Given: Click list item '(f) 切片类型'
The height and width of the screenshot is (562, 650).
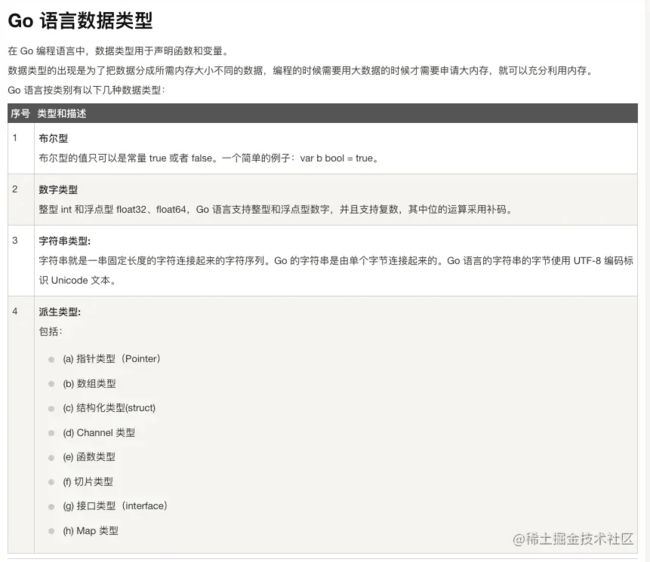Looking at the screenshot, I should click(88, 482).
